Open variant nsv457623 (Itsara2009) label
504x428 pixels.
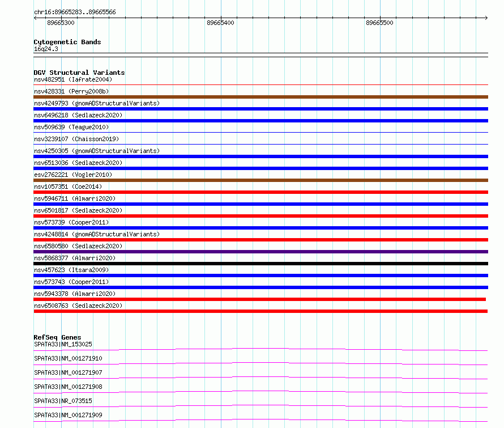coord(71,270)
